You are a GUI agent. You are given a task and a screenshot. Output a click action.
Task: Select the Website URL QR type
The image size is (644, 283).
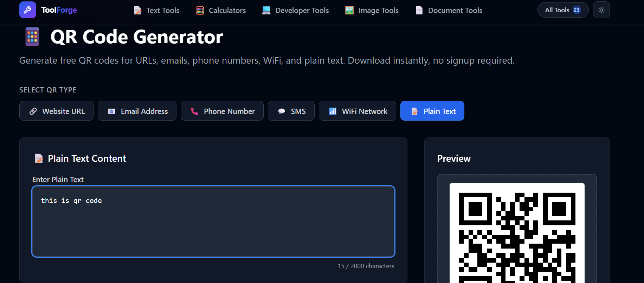coord(56,111)
